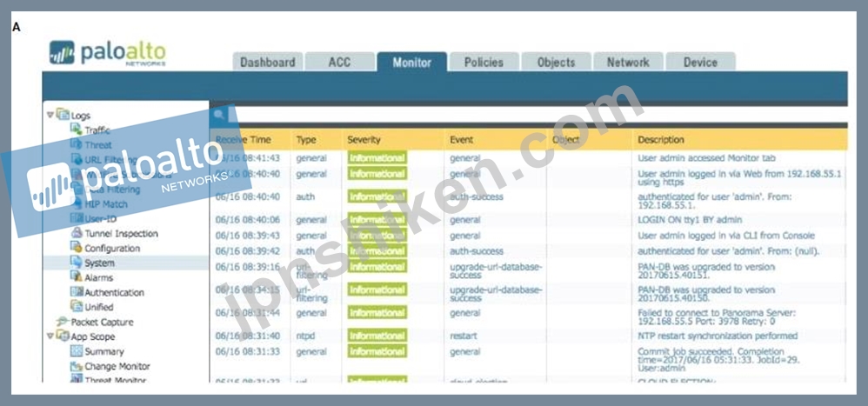
Task: Sort by Object column header
Action: (565, 140)
